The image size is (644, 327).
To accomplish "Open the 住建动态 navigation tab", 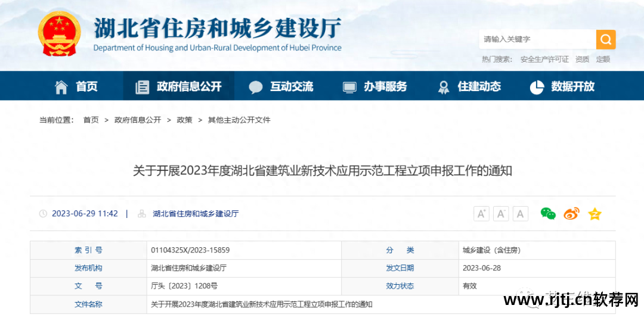I will [469, 86].
